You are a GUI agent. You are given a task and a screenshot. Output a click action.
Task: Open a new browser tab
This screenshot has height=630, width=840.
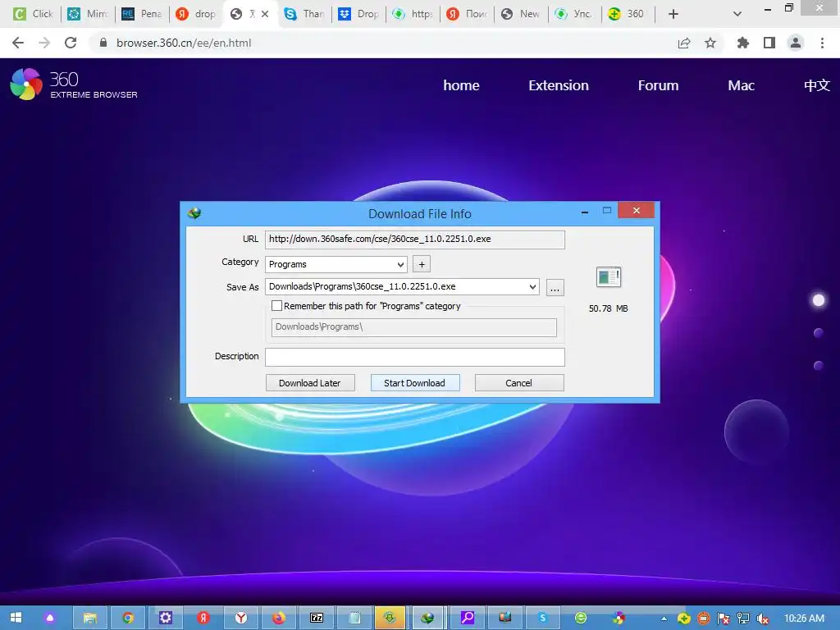673,14
